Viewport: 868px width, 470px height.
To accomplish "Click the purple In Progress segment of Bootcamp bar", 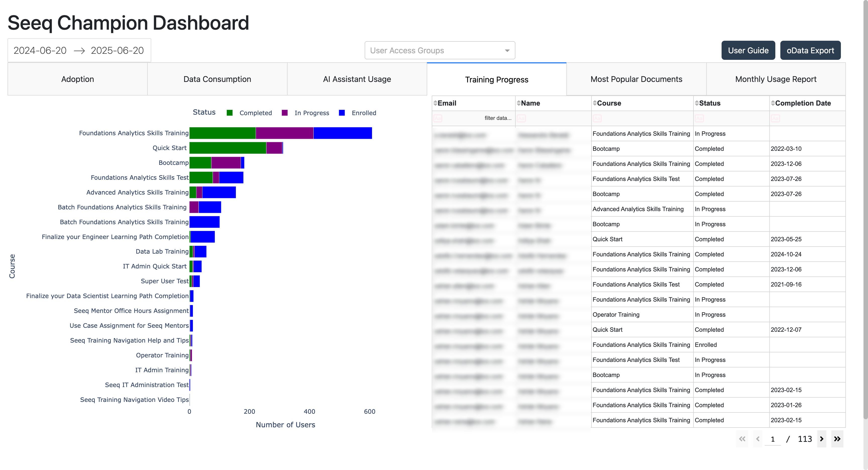I will click(x=226, y=163).
